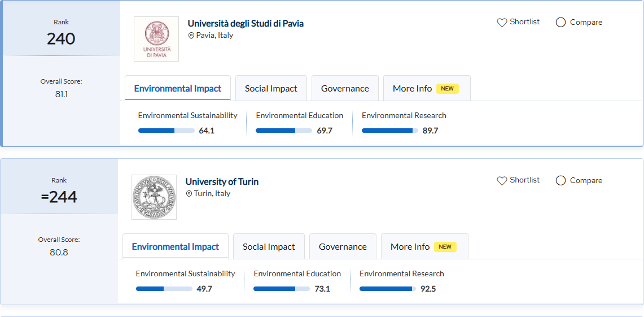
Task: Click Turin Environmental Research bar at 92.5
Action: pos(388,289)
